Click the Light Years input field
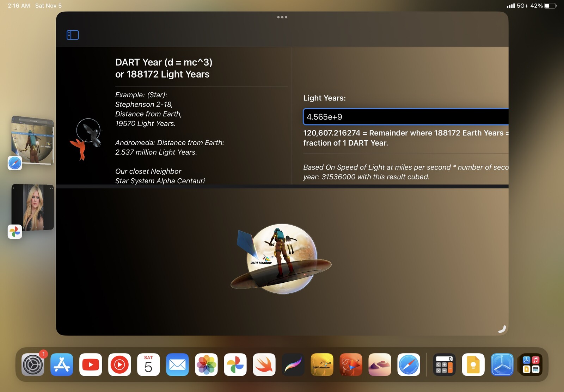This screenshot has height=392, width=564. (x=405, y=117)
